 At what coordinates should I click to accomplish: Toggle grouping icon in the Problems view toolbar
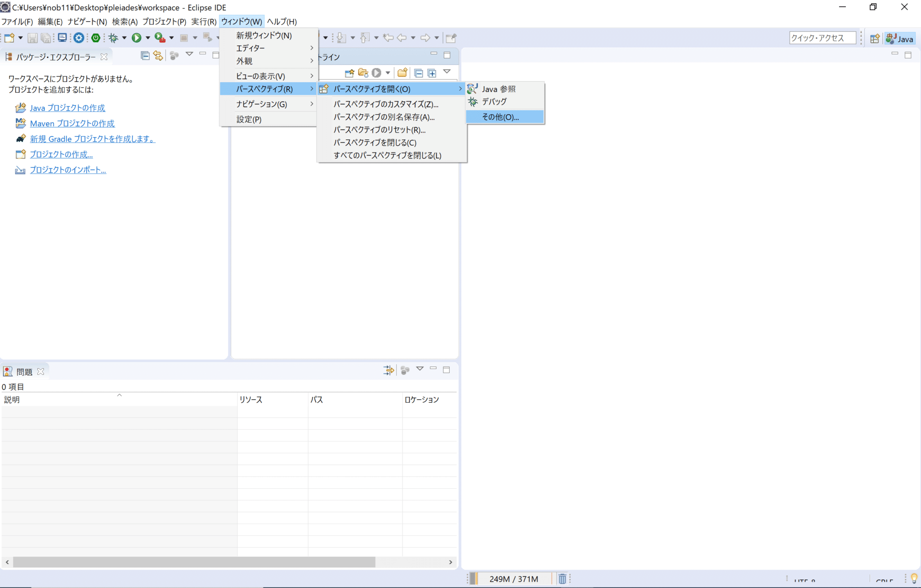coord(404,370)
